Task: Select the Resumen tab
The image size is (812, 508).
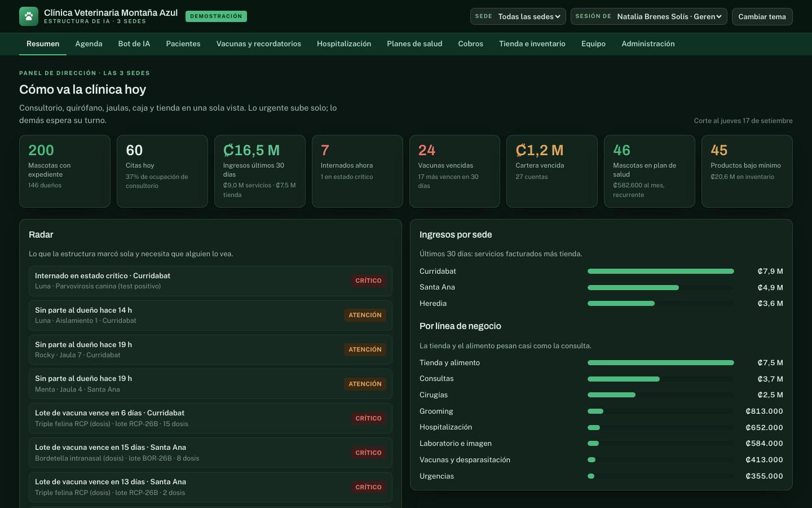Action: (43, 43)
